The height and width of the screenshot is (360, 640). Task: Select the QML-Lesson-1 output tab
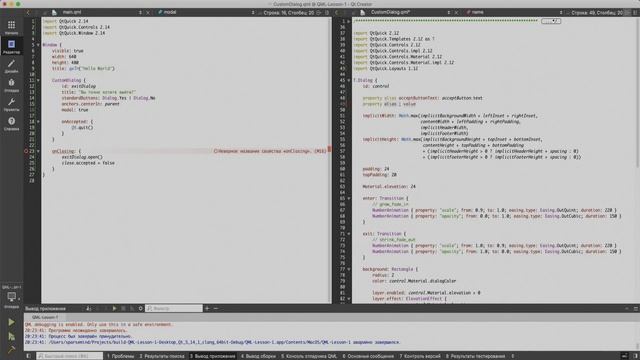click(x=45, y=317)
